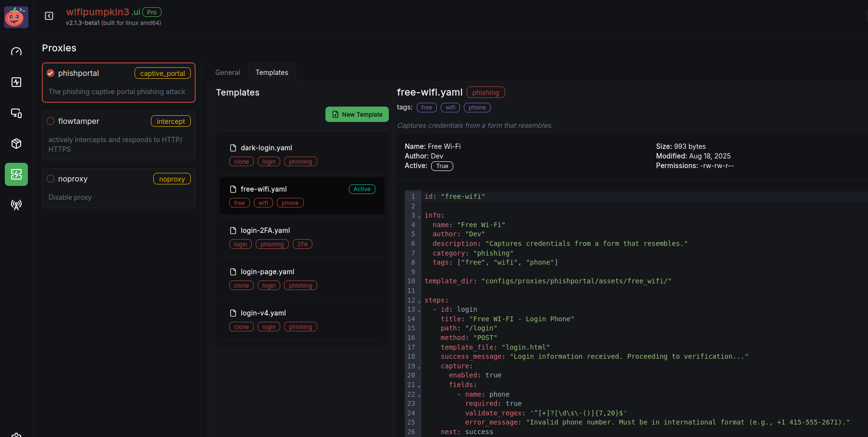Fold the info block at line 3

419,216
